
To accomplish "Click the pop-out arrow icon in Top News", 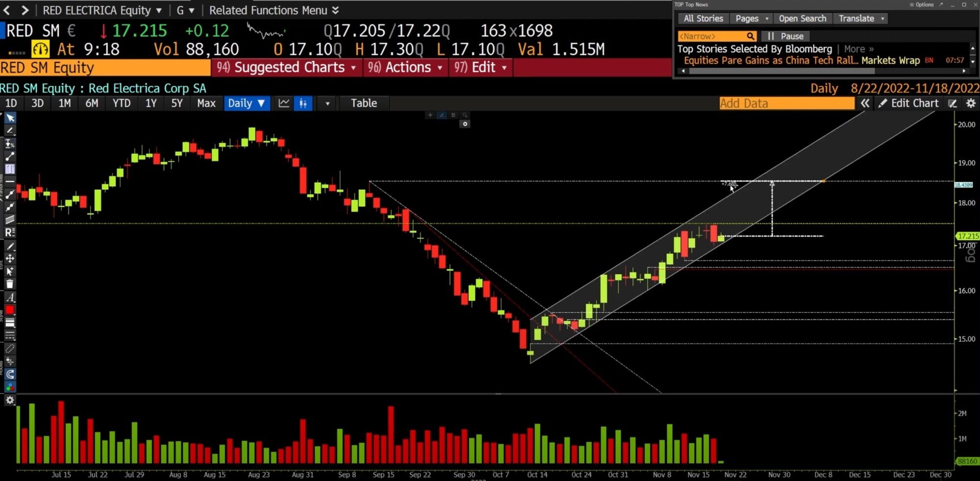I will tap(941, 4).
